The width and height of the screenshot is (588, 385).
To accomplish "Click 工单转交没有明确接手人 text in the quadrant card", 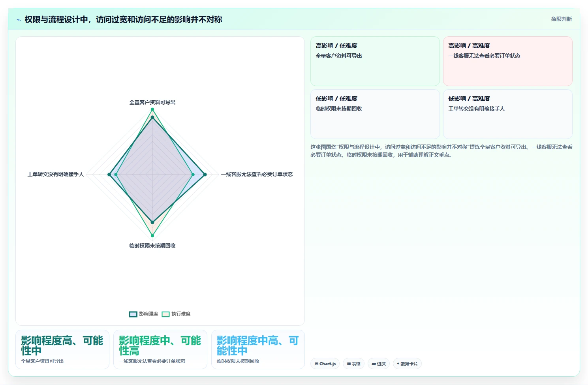I will point(476,109).
